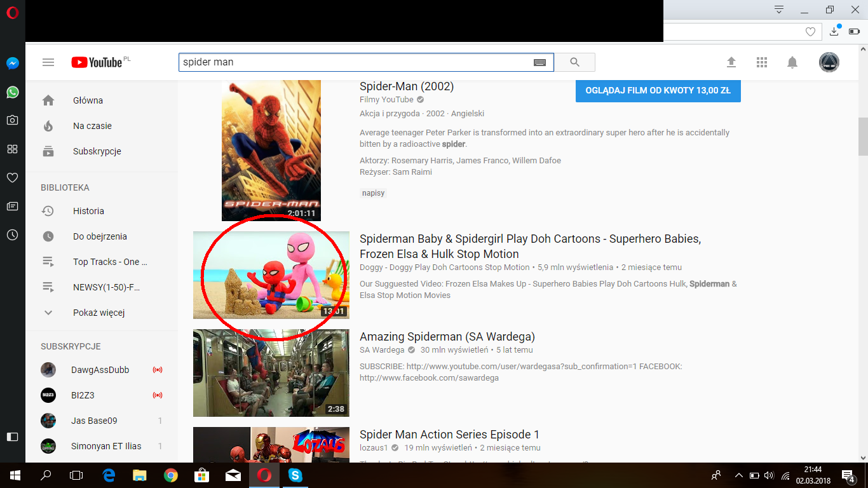Click the page vertical scrollbar thumb
The width and height of the screenshot is (868, 488).
[863, 137]
